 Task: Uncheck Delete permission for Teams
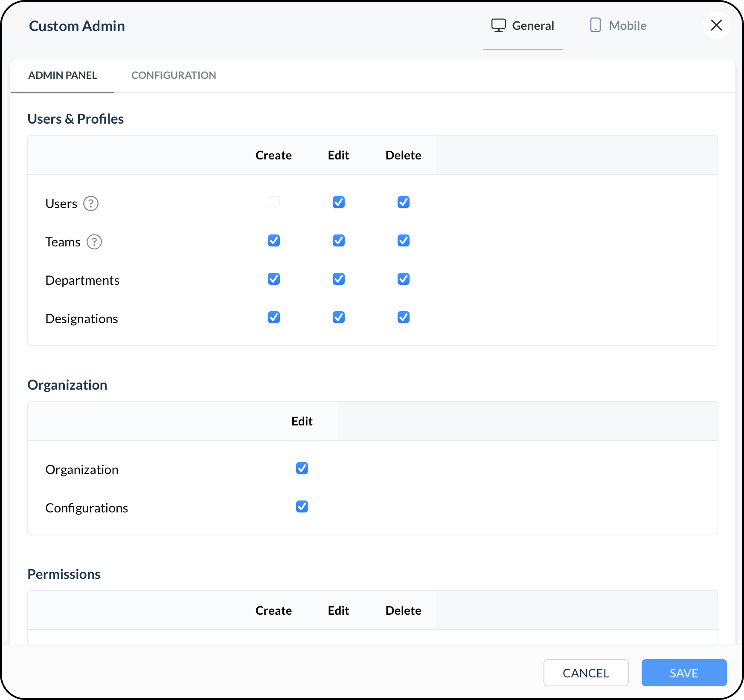pyautogui.click(x=404, y=240)
